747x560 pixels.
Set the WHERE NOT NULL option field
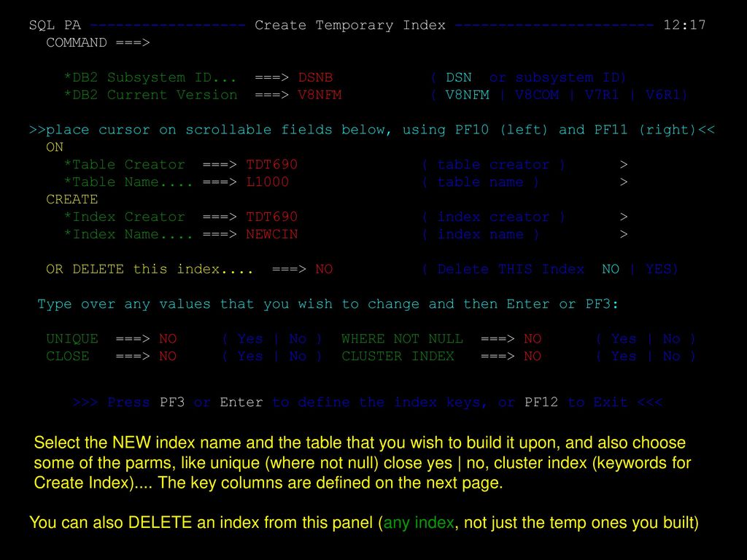click(x=533, y=338)
